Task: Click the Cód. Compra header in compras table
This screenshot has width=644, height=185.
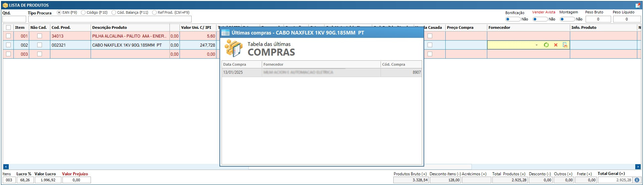Action: point(401,64)
